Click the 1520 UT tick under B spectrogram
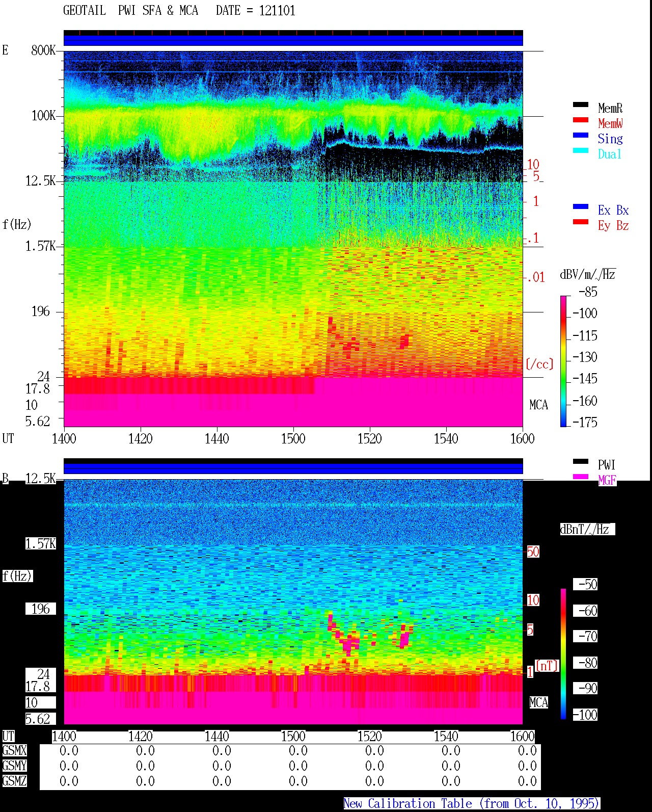This screenshot has height=812, width=652. click(x=370, y=737)
